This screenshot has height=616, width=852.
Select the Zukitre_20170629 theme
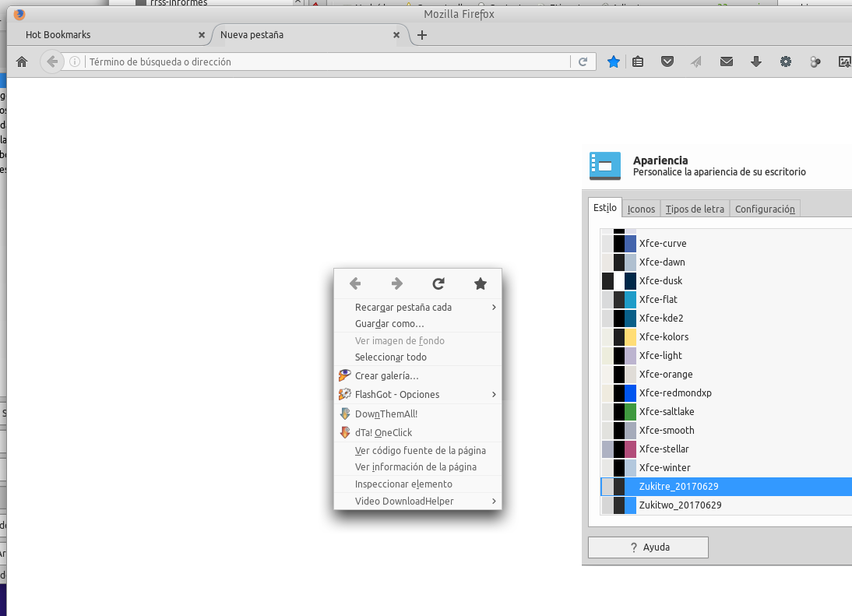click(x=726, y=486)
